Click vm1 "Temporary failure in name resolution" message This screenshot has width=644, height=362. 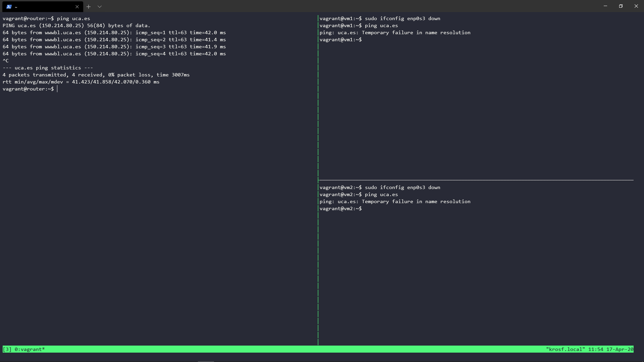pos(395,33)
